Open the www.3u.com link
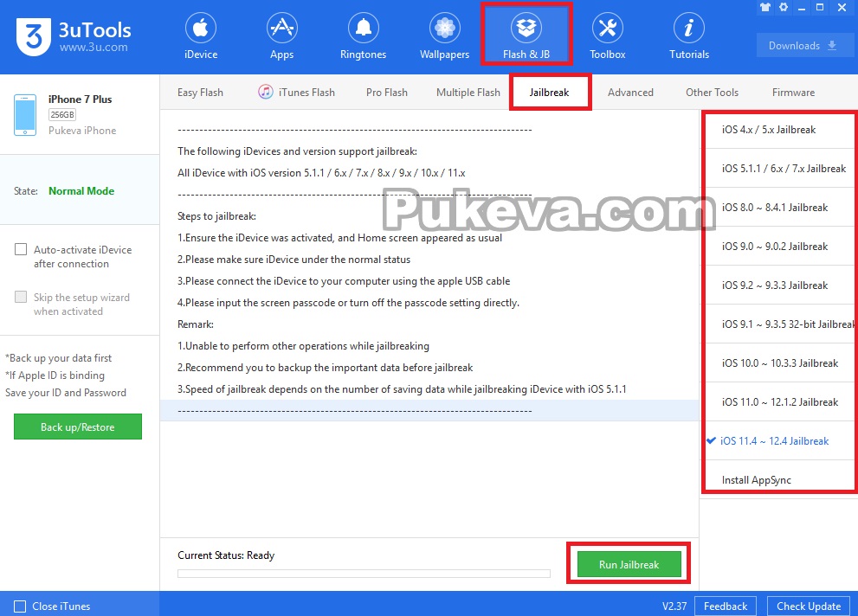Screen dimensions: 858x616 (x=94, y=48)
